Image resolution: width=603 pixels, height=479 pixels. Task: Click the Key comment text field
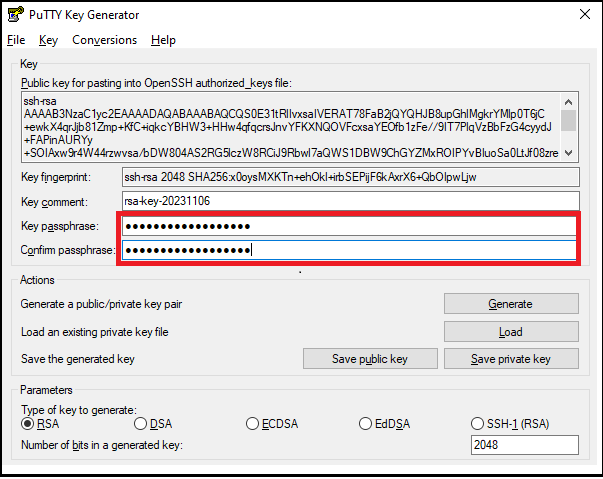tap(349, 201)
